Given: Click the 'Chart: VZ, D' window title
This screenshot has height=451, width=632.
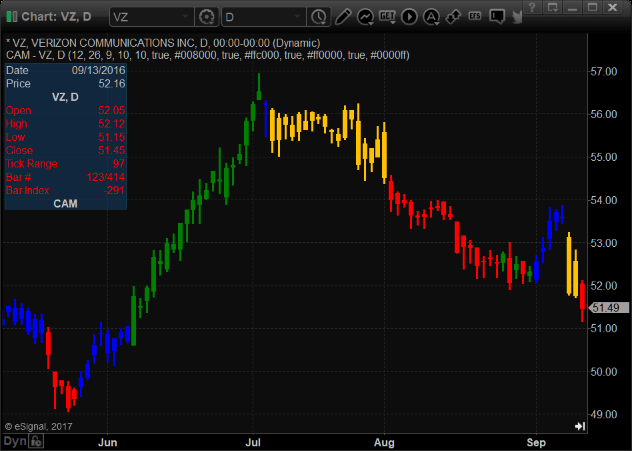Looking at the screenshot, I should [x=56, y=17].
